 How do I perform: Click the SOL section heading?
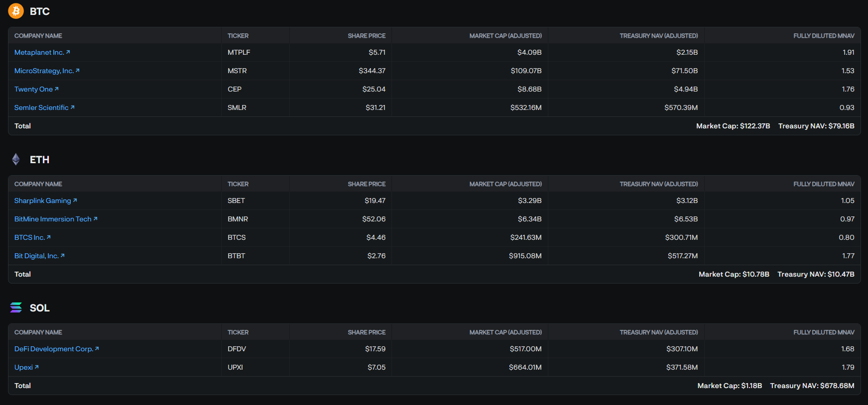click(39, 308)
